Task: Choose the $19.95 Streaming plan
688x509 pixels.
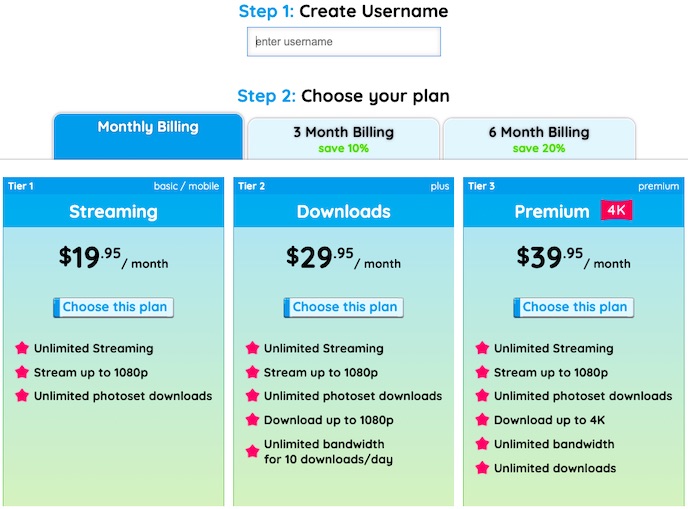Action: point(114,307)
